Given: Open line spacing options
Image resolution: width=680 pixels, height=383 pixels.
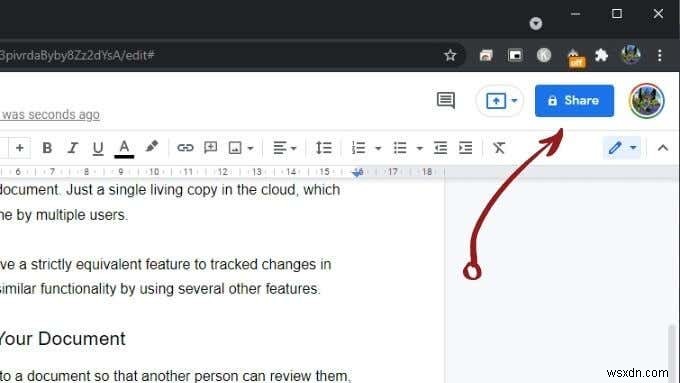Looking at the screenshot, I should coord(324,148).
